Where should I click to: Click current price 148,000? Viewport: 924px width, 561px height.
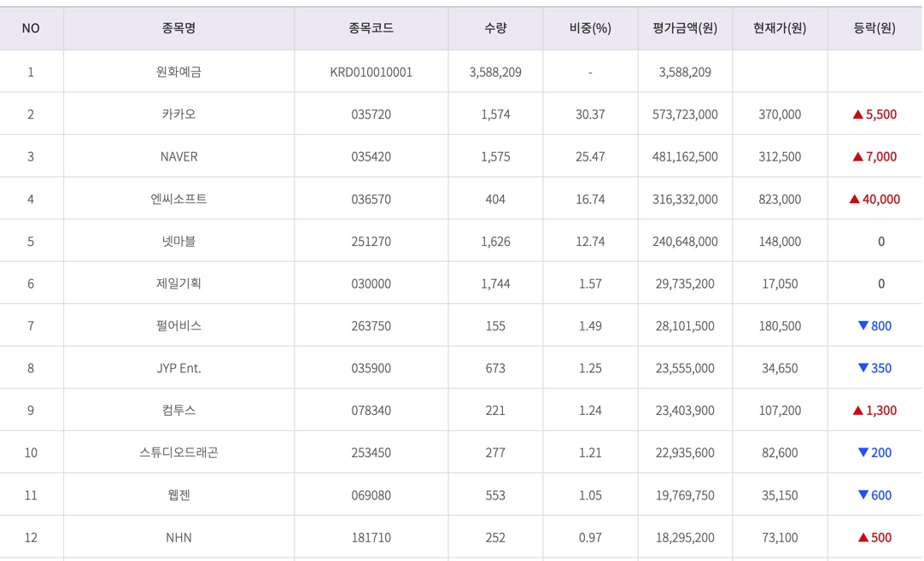click(x=780, y=242)
